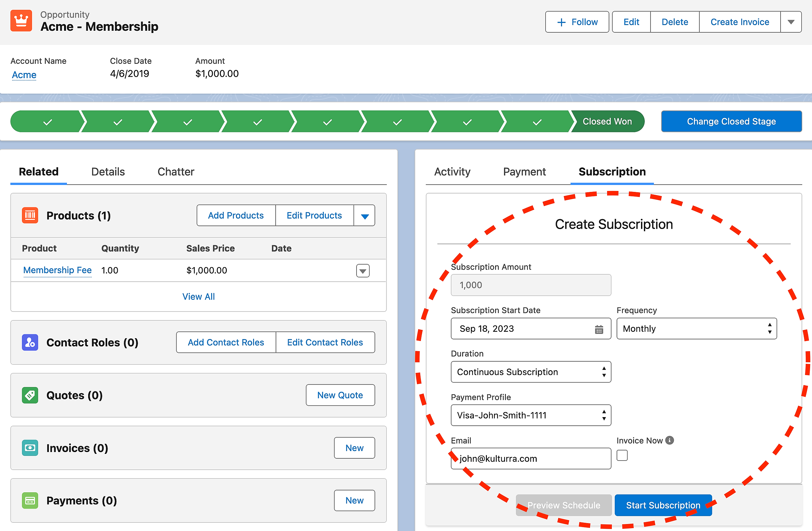Switch to the Payment tab
The image size is (812, 531).
point(524,172)
